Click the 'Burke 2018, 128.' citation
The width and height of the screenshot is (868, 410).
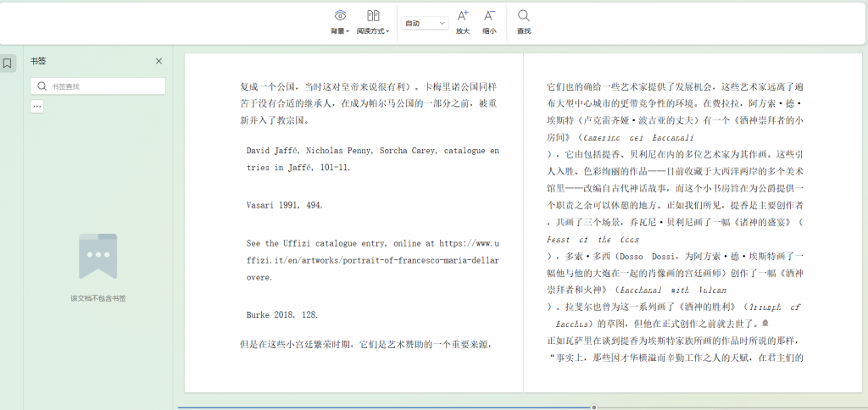coord(282,315)
